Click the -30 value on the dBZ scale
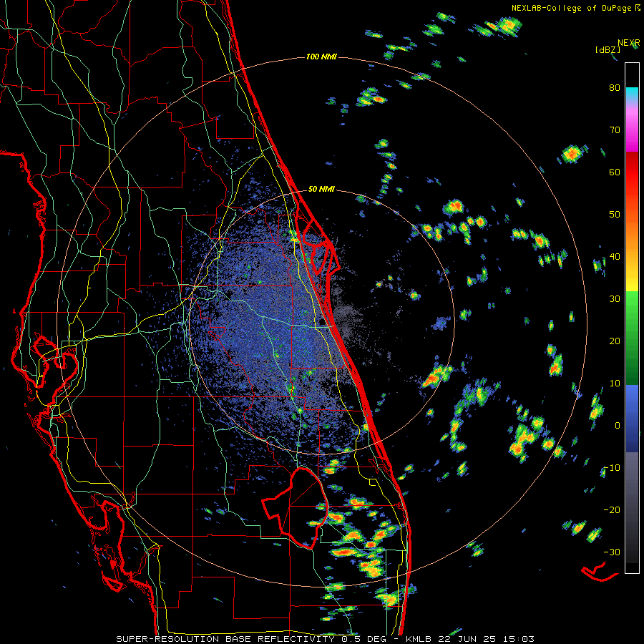Screen dimensions: 644x644 pos(612,552)
